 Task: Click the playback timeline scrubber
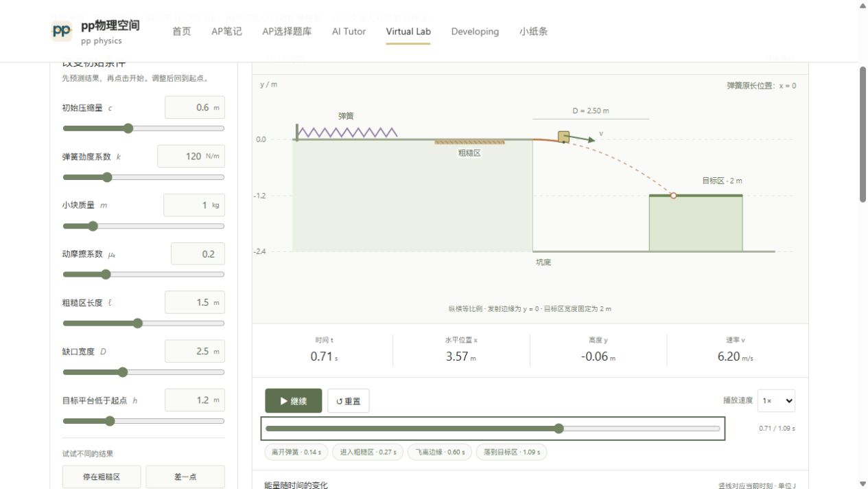(x=493, y=429)
